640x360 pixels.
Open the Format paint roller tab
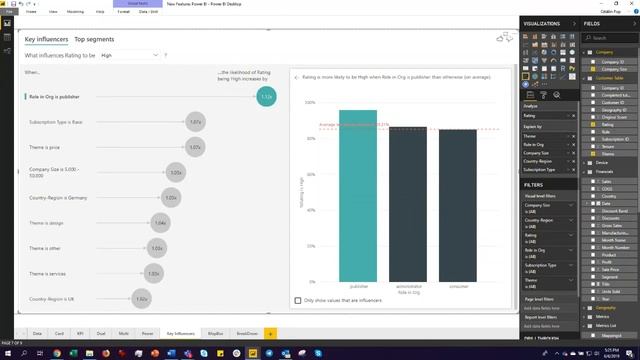tap(543, 95)
